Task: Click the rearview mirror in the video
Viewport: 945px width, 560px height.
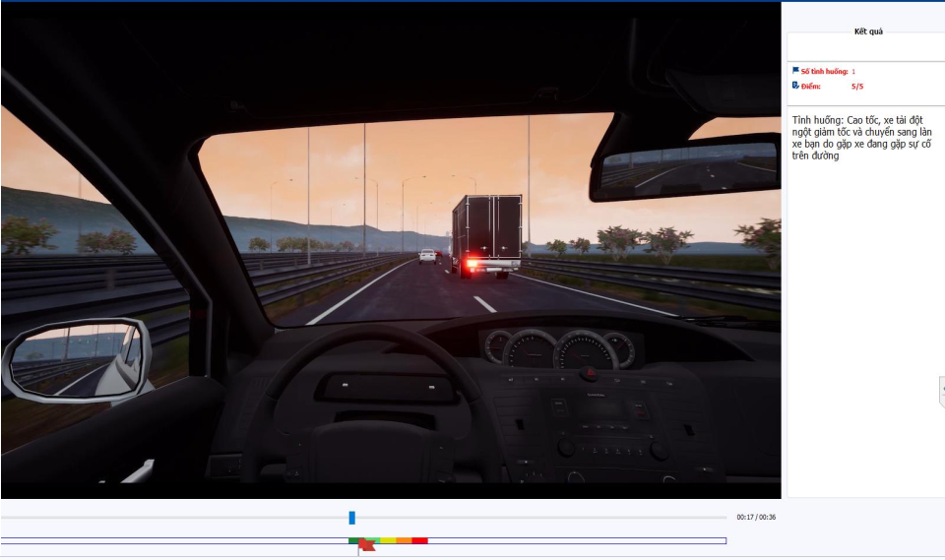Action: tap(683, 167)
